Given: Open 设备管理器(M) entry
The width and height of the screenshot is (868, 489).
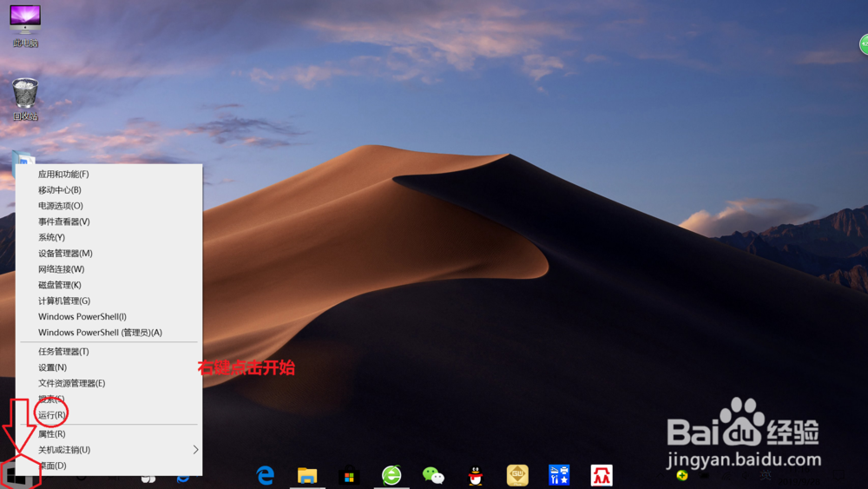Looking at the screenshot, I should tap(109, 253).
